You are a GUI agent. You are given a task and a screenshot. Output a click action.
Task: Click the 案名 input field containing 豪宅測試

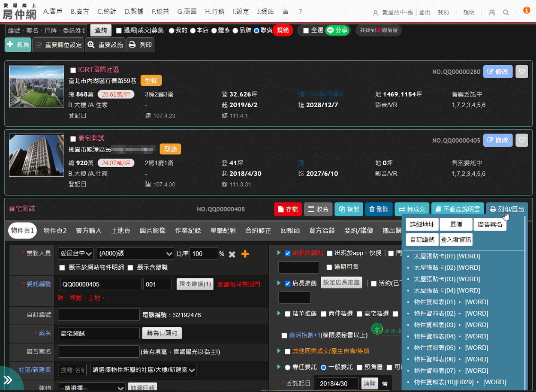99,333
